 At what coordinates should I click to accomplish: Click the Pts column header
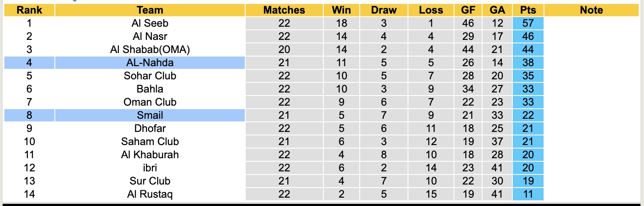[x=528, y=10]
